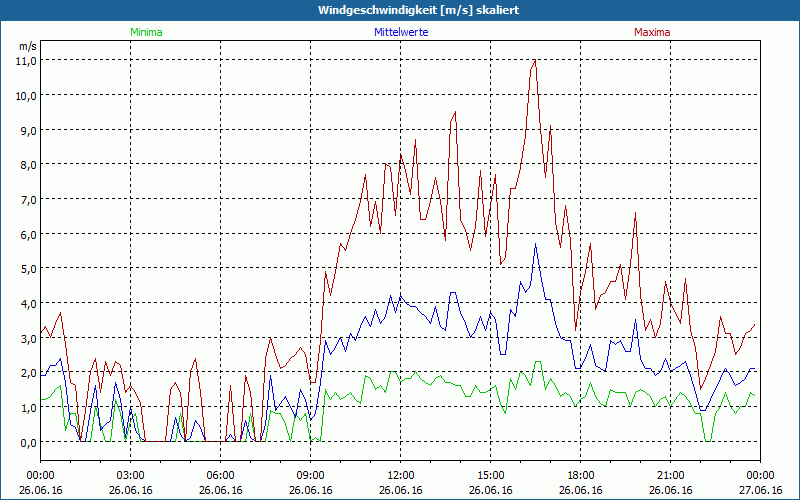Click the 8,0 y-axis value
Image resolution: width=800 pixels, height=500 pixels.
28,165
